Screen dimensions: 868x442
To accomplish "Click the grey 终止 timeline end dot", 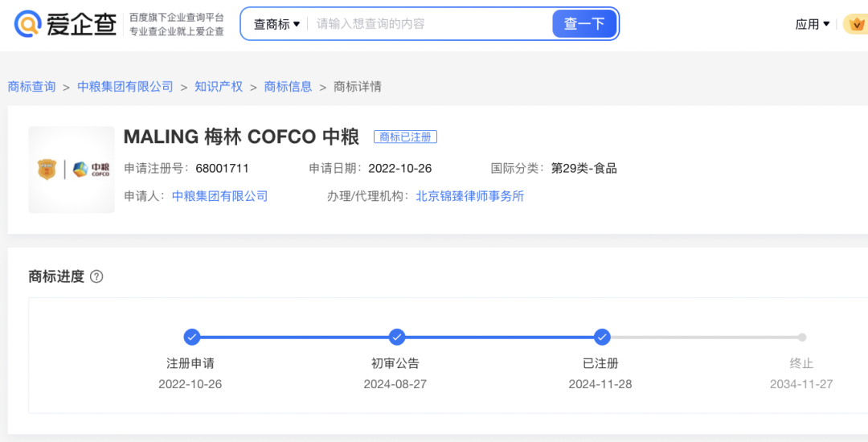I will click(801, 338).
